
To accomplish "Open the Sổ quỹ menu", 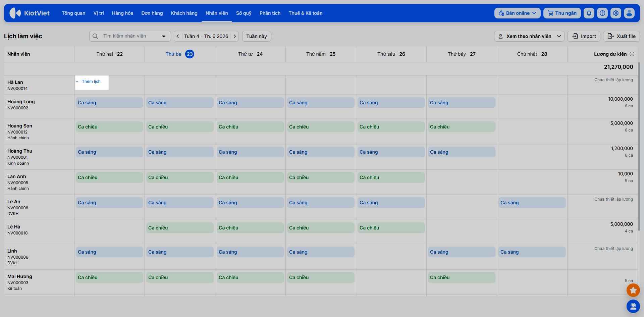I will point(244,13).
